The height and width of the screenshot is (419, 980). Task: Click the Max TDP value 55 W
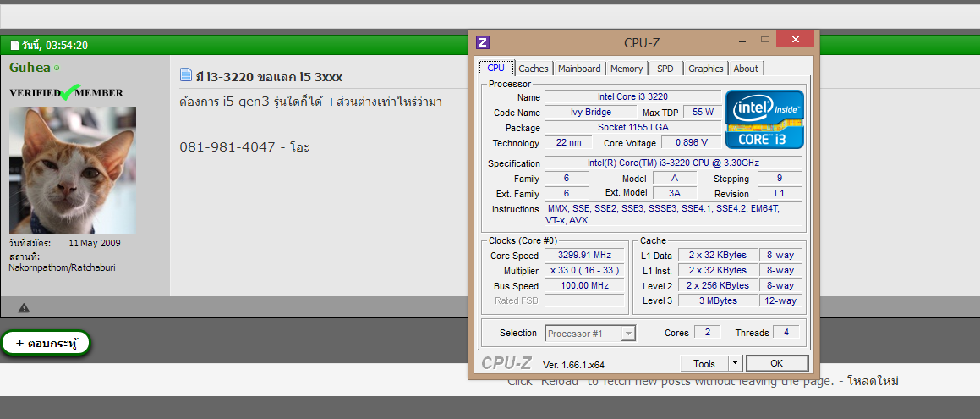click(x=703, y=112)
